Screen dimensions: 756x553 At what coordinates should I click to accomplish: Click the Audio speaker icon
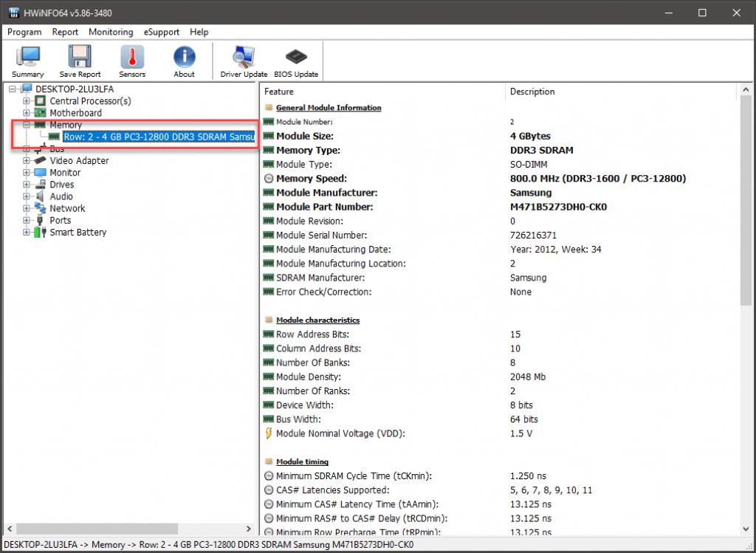coord(41,196)
